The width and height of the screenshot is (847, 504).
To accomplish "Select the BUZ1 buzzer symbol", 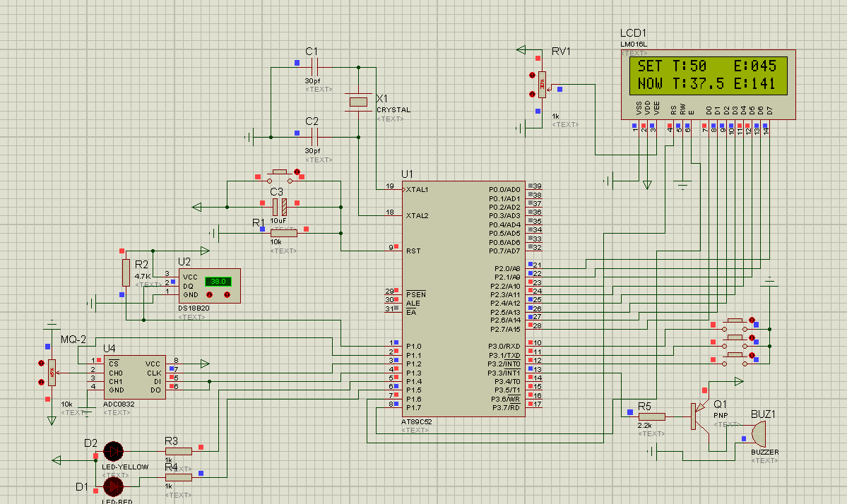I will [759, 434].
